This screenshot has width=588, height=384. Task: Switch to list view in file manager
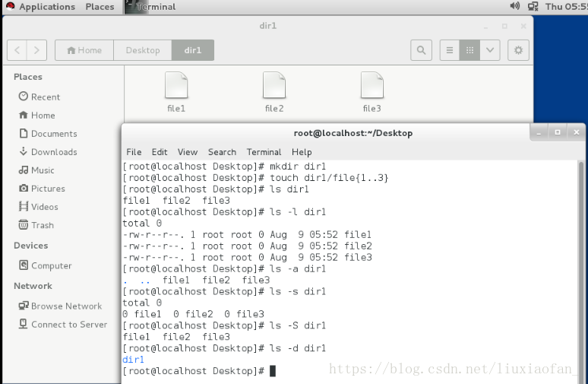pyautogui.click(x=450, y=50)
